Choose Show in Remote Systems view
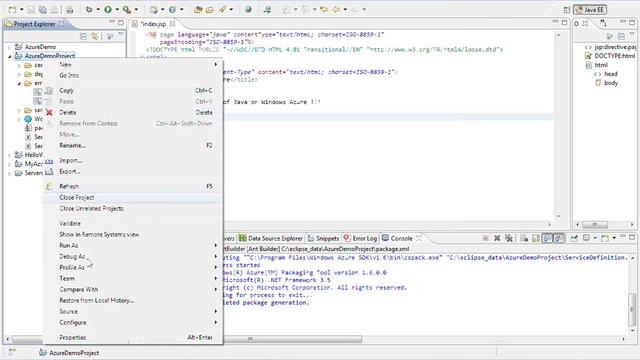The image size is (640, 360). point(132,235)
